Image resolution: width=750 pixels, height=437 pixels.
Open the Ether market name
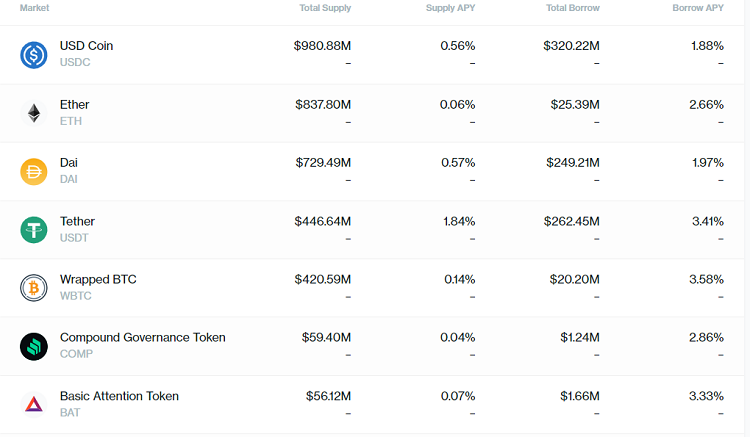(x=75, y=104)
